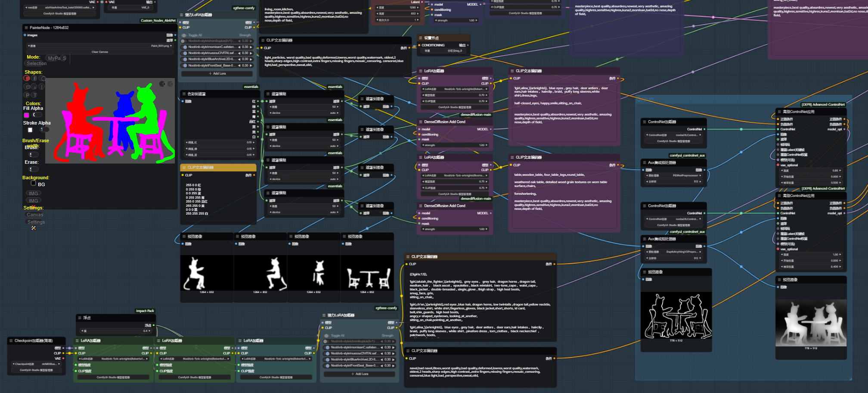Click the Brush width value field

33,154
